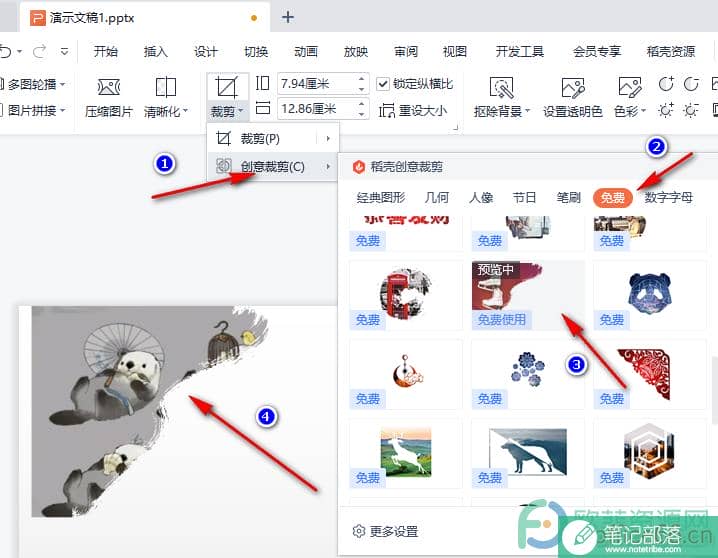The height and width of the screenshot is (558, 718).
Task: Click the size group dialog launcher icon
Action: tap(455, 128)
